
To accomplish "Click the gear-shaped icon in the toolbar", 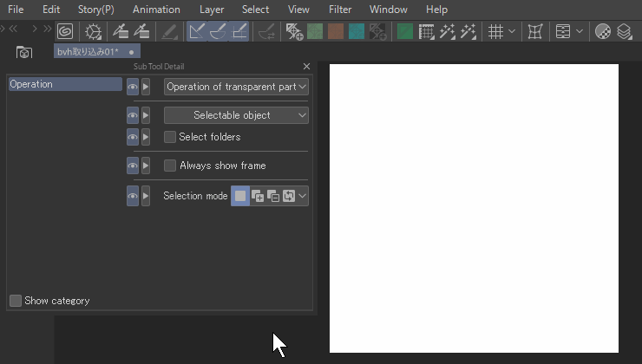I will click(93, 32).
